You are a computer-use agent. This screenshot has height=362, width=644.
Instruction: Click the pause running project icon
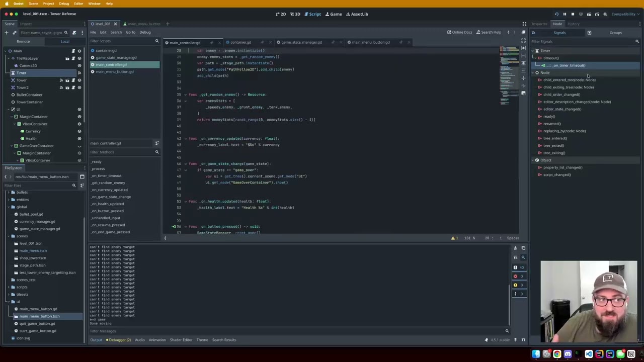(x=565, y=14)
